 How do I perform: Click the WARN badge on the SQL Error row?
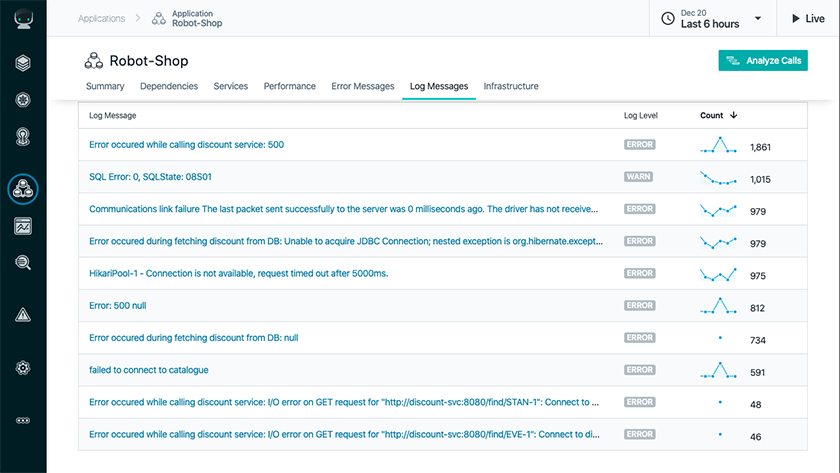click(638, 177)
